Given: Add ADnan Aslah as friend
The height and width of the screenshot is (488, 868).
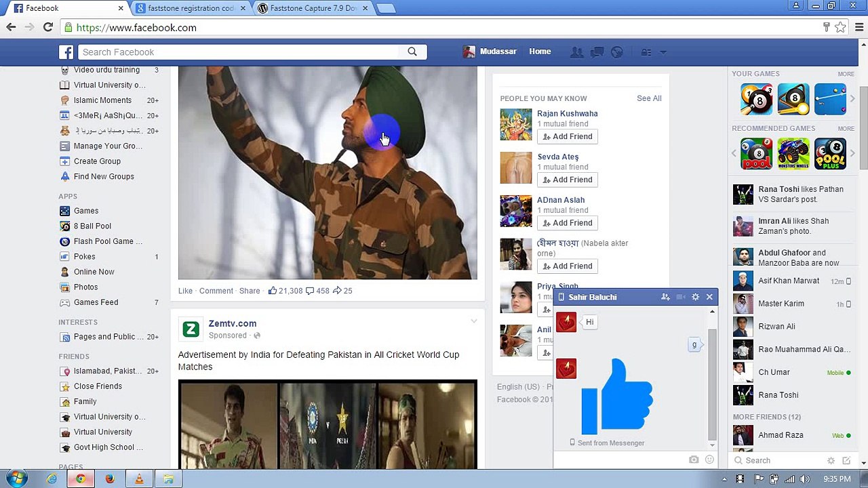Looking at the screenshot, I should (x=568, y=223).
